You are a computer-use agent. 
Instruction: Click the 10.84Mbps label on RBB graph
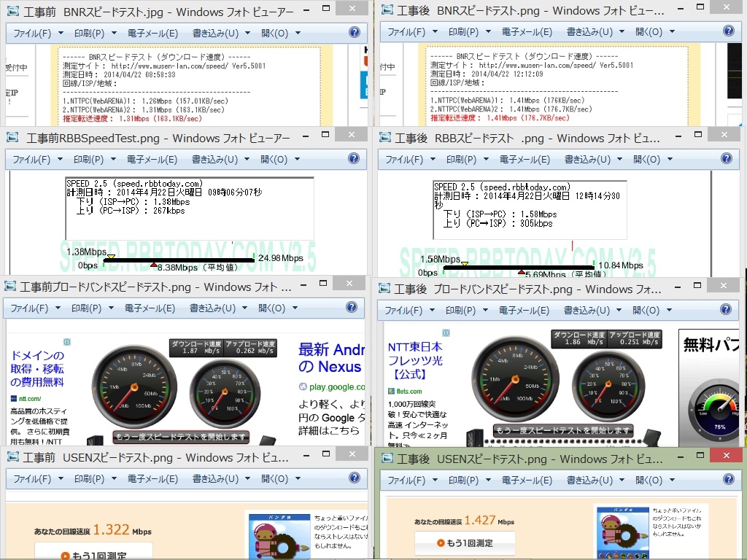point(621,265)
